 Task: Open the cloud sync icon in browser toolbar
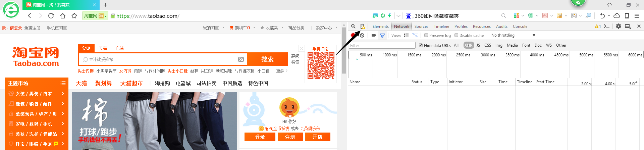[616, 16]
